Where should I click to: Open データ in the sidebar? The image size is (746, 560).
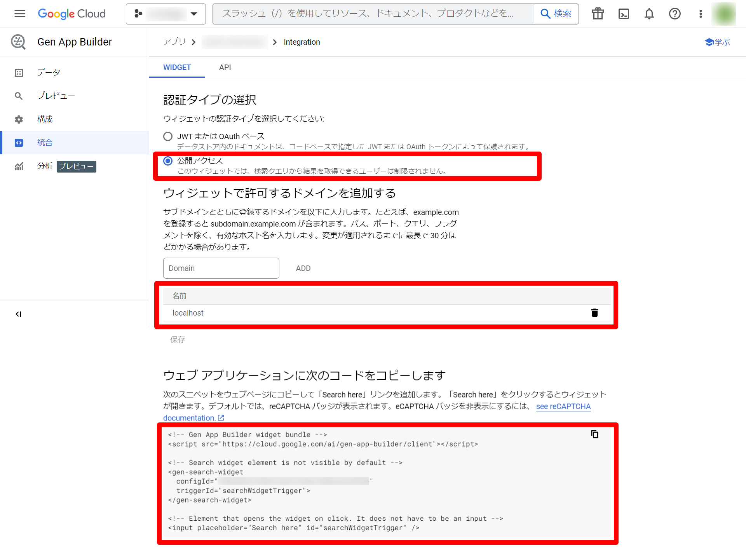[x=49, y=73]
